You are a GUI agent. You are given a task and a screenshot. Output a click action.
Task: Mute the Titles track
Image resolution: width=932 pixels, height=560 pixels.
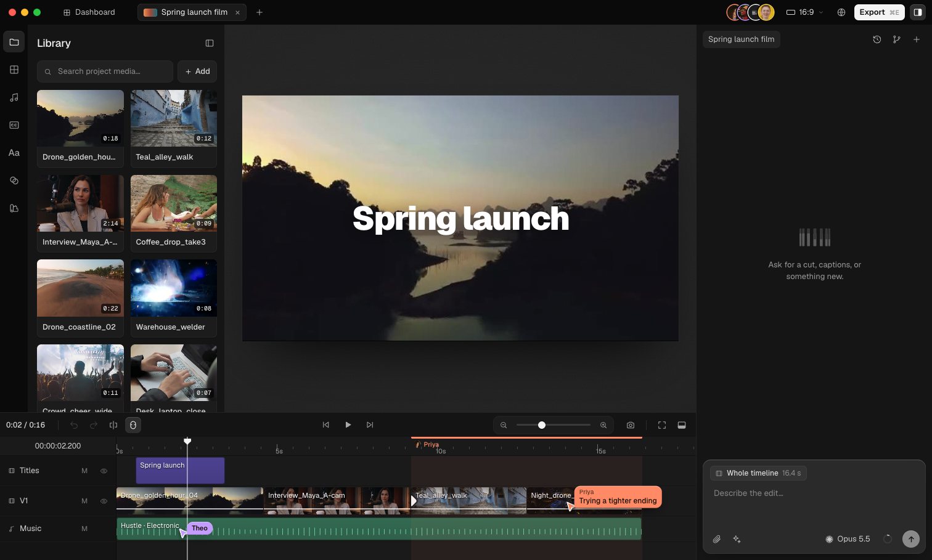click(84, 471)
